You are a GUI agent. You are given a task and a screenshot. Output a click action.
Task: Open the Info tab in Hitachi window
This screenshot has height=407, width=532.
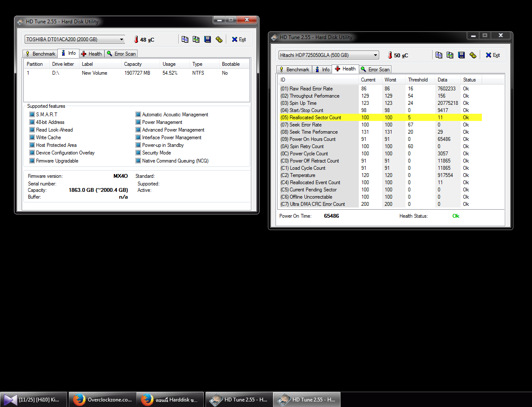coord(322,70)
